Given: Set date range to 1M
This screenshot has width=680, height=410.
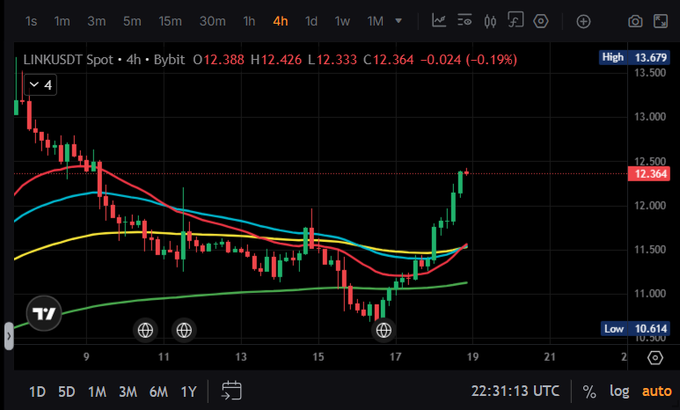Looking at the screenshot, I should pos(97,392).
